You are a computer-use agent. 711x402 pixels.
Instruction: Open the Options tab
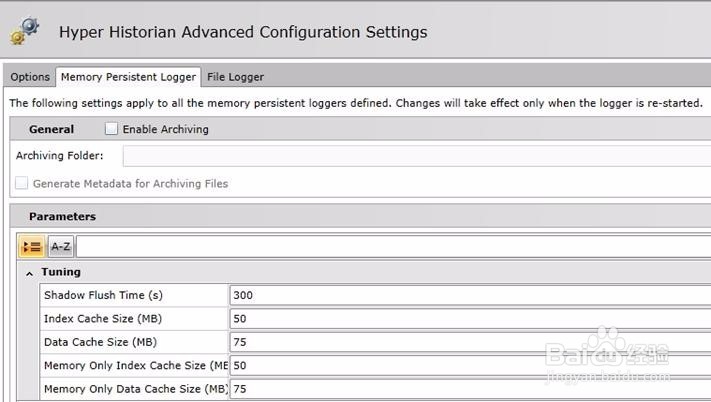coord(30,77)
